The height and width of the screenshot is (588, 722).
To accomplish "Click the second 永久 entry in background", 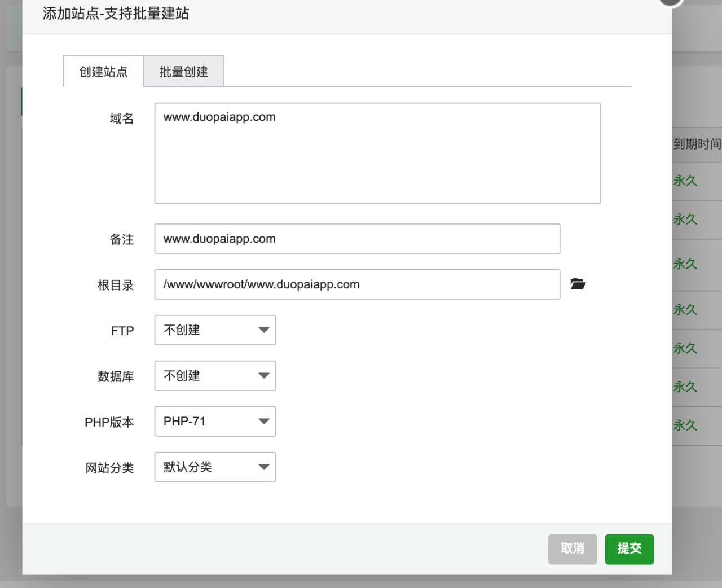I will pos(685,219).
